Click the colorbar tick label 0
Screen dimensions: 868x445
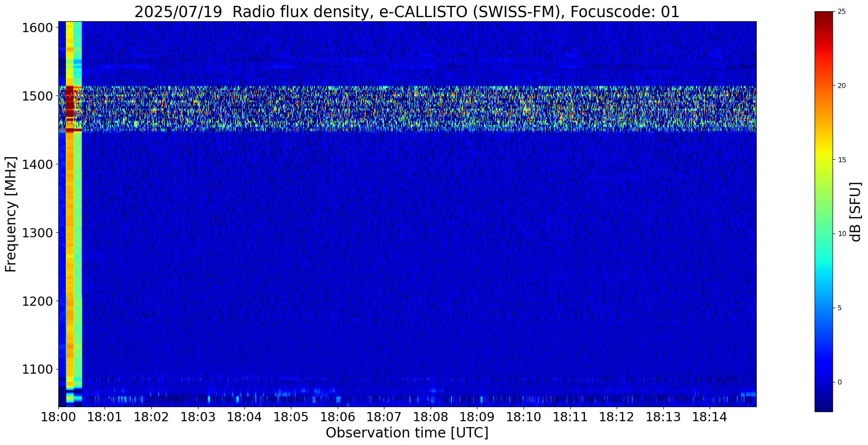tap(840, 382)
